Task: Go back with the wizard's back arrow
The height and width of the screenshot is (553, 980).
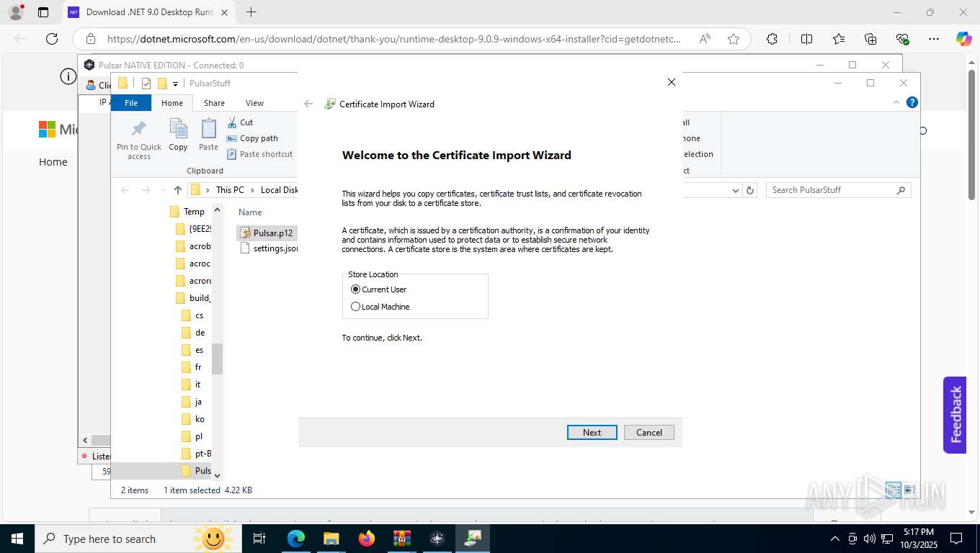Action: point(308,104)
